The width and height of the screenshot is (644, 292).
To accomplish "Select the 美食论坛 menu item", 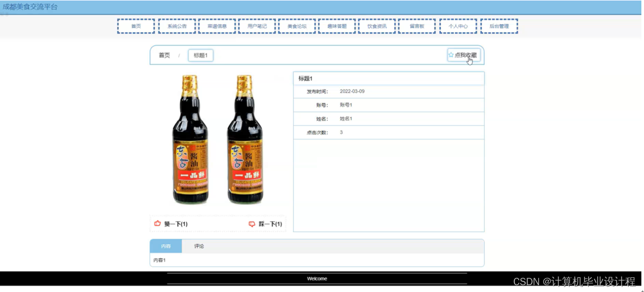I will coord(297,26).
